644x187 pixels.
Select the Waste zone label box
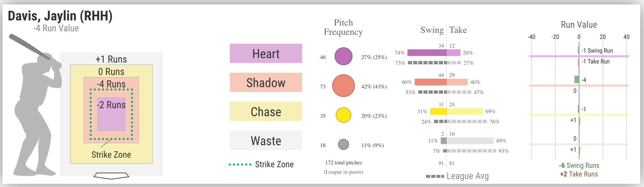point(266,140)
